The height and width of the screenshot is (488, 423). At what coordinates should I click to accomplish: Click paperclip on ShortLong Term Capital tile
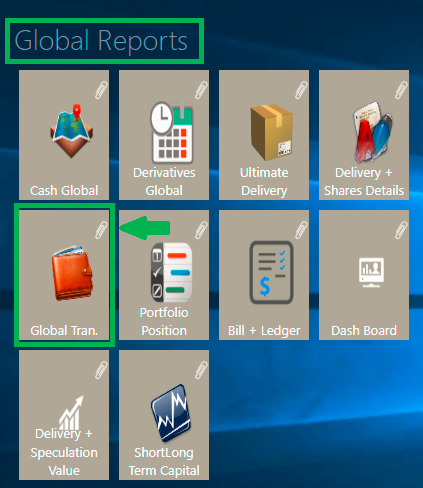click(x=201, y=370)
